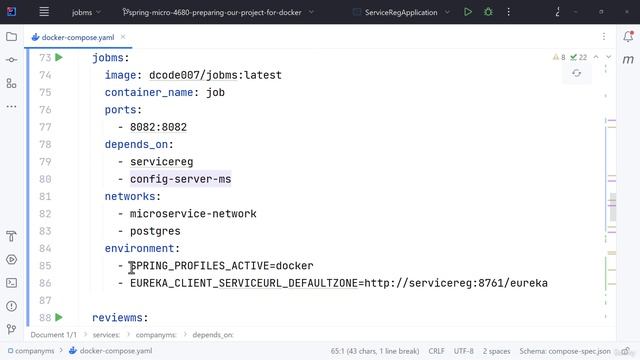This screenshot has width=640, height=360.
Task: Open the Maven tool window
Action: click(628, 60)
